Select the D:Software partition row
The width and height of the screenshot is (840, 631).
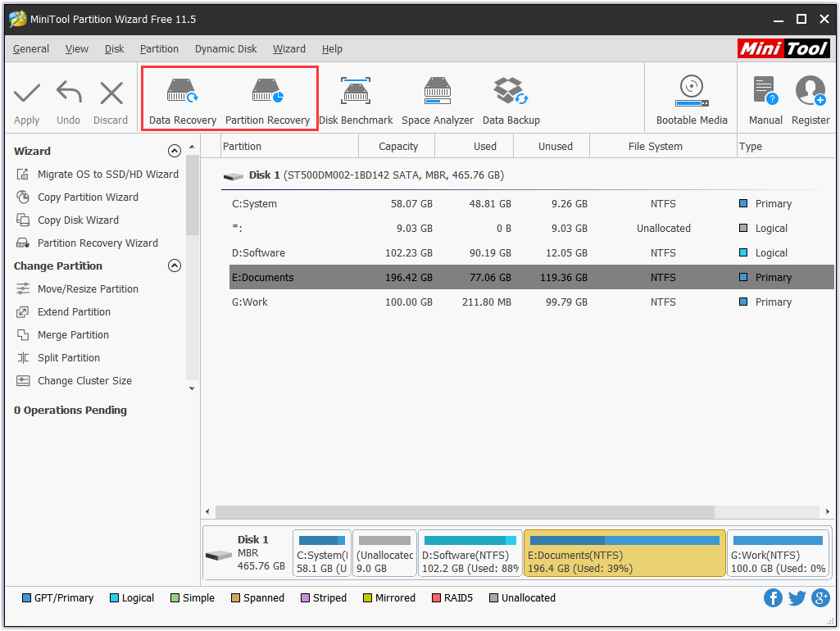click(x=531, y=253)
